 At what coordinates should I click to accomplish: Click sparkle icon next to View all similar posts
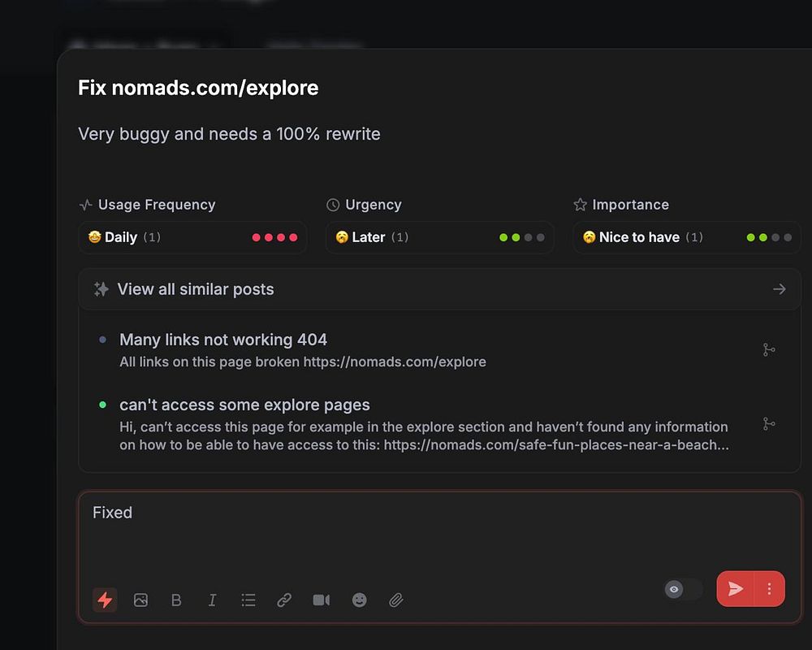pyautogui.click(x=101, y=289)
